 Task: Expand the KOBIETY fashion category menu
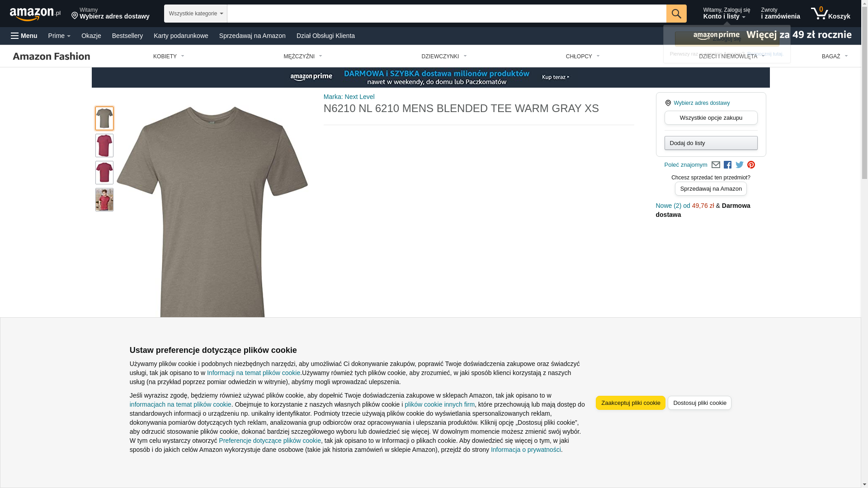pos(169,56)
